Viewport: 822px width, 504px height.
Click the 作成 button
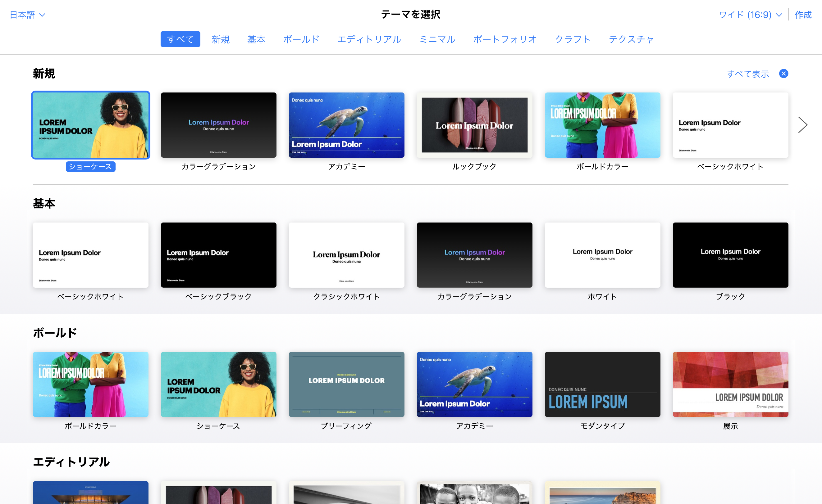pyautogui.click(x=803, y=15)
